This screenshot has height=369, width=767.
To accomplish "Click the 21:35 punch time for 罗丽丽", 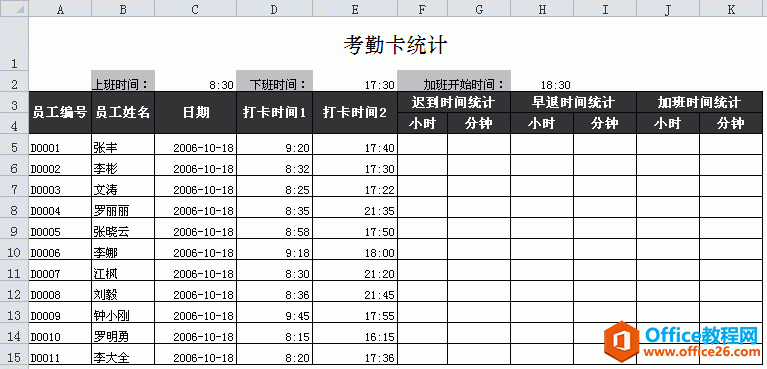I will [x=355, y=208].
